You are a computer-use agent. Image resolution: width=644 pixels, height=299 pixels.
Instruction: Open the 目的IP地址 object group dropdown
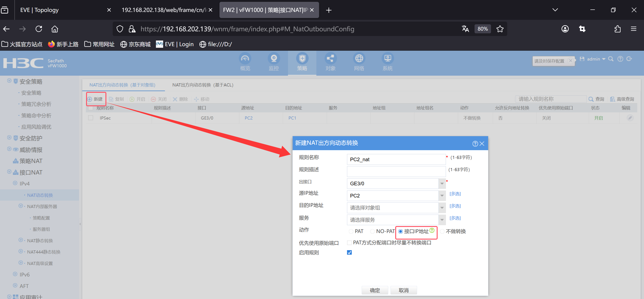442,208
